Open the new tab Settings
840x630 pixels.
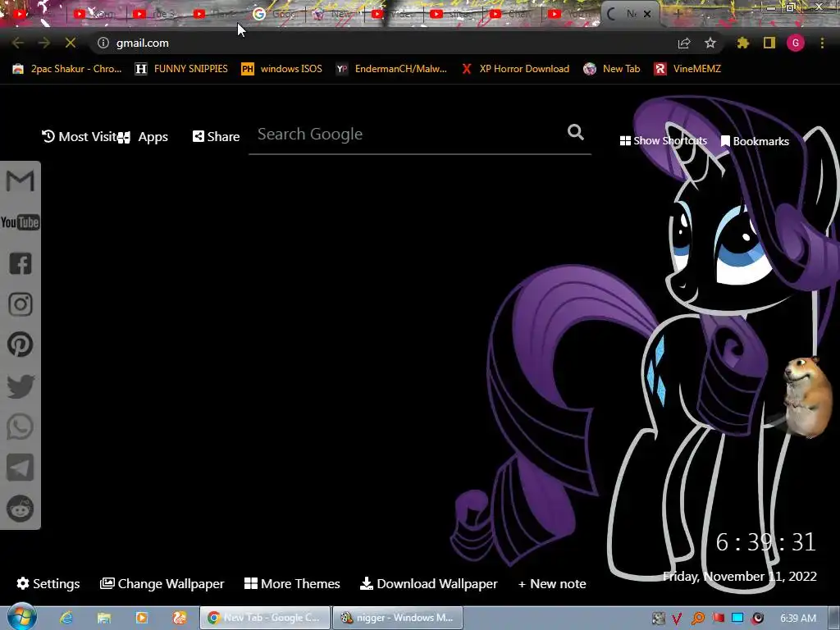48,583
